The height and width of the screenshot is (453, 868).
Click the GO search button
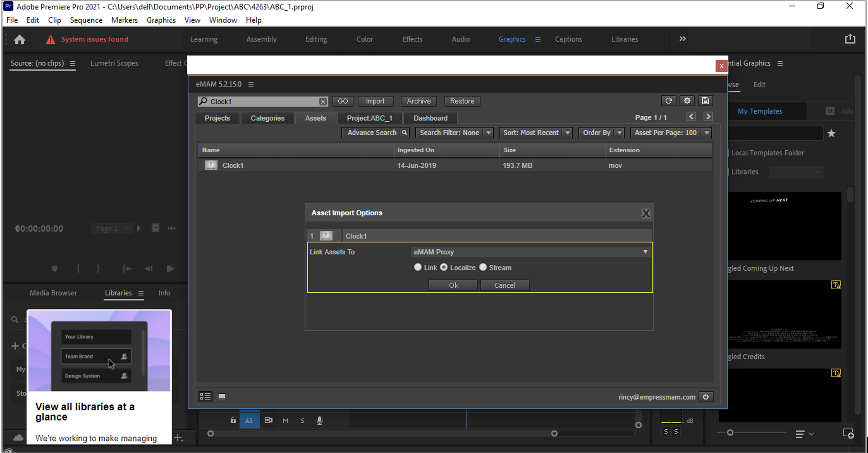343,101
